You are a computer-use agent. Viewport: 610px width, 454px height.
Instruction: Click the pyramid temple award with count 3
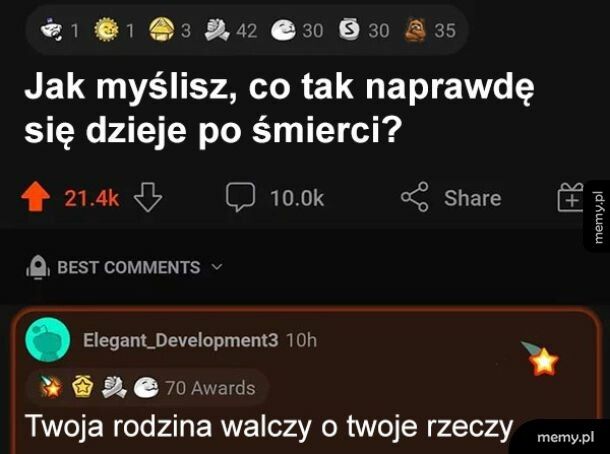coord(161,30)
